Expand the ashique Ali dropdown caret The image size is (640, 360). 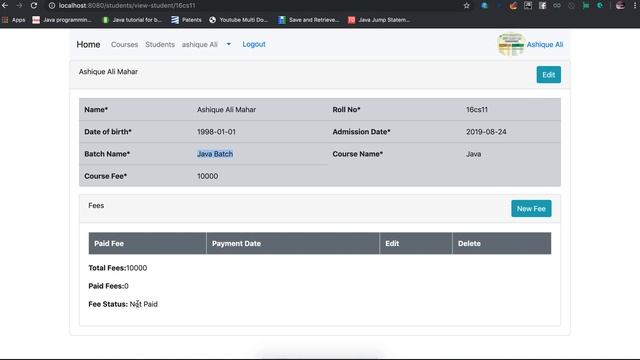229,44
